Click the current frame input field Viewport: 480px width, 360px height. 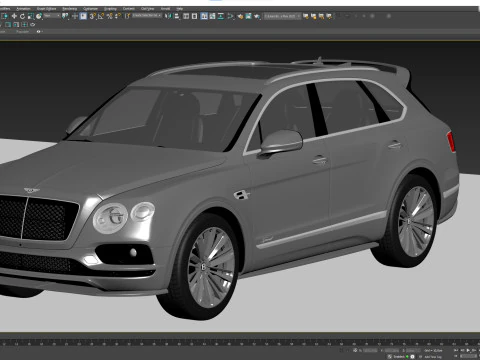click(468, 357)
